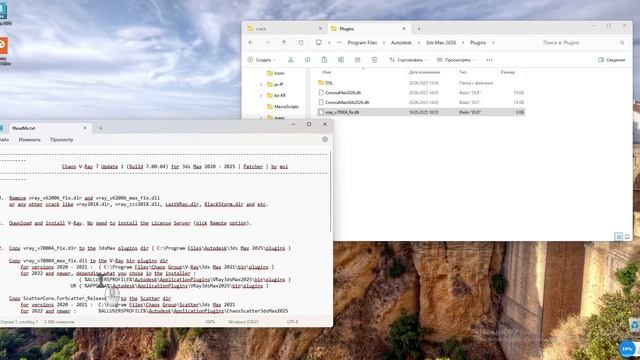Open Notepad Изменить menu
640x360 pixels.
click(29, 140)
